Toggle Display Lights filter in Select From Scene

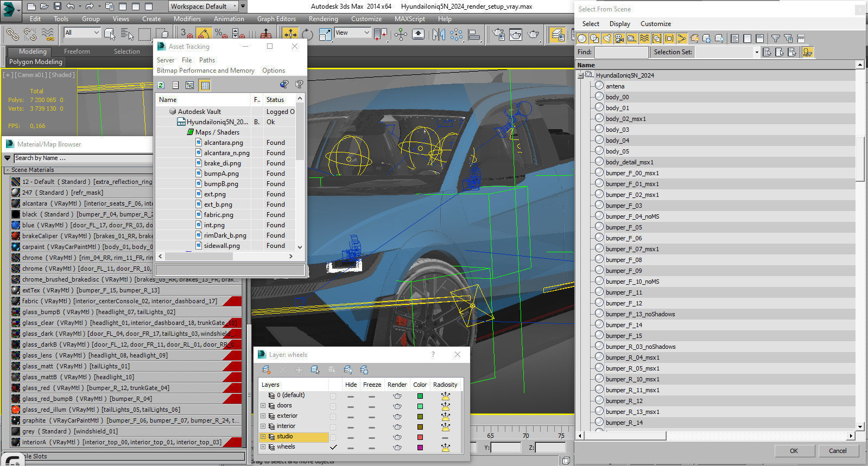[x=607, y=39]
